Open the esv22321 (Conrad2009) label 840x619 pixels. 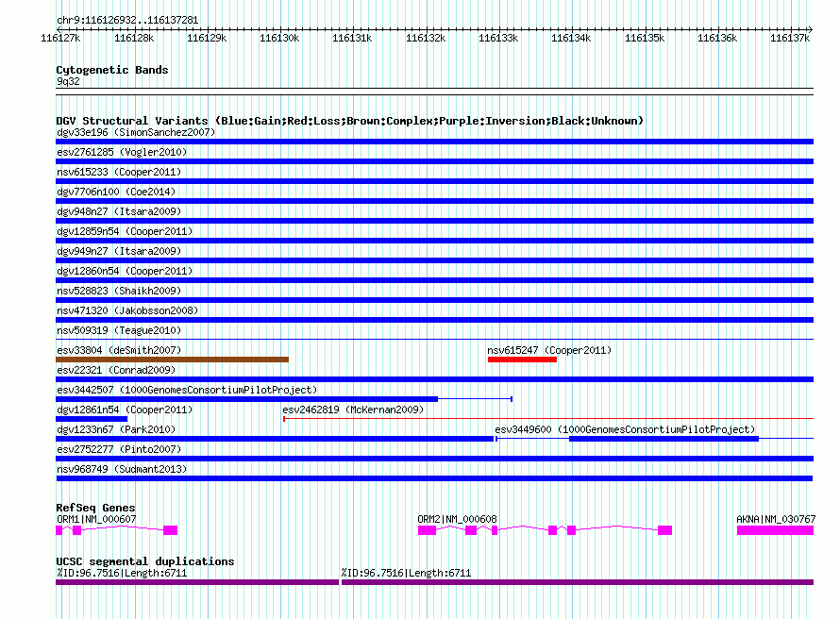(116, 370)
